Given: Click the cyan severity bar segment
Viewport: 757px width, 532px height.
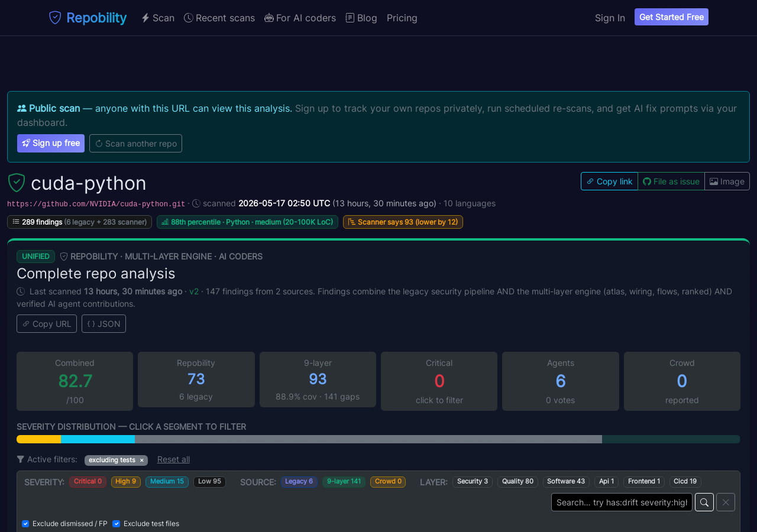Looking at the screenshot, I should coord(98,439).
